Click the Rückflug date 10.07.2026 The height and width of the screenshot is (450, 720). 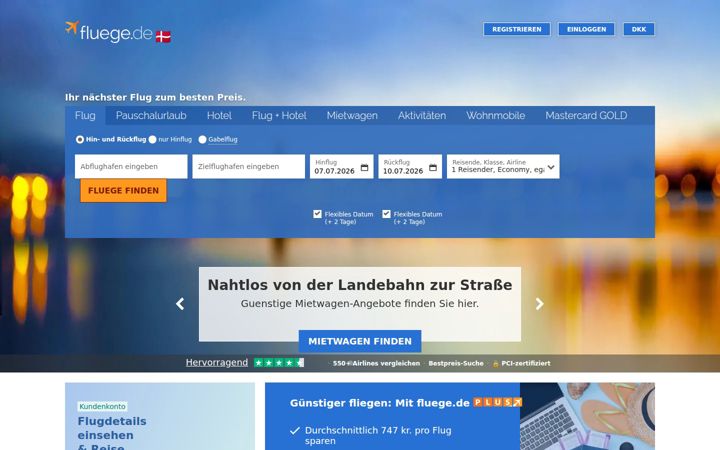tap(403, 171)
